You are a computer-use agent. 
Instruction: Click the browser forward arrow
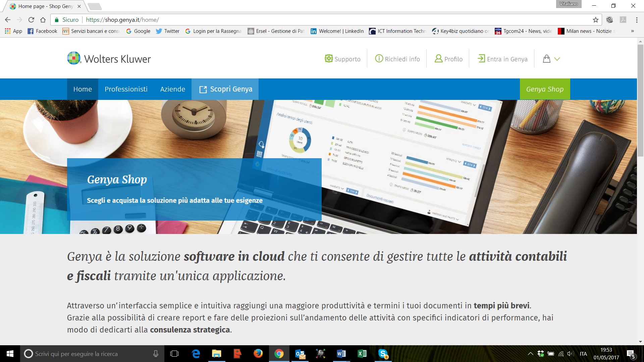[19, 20]
